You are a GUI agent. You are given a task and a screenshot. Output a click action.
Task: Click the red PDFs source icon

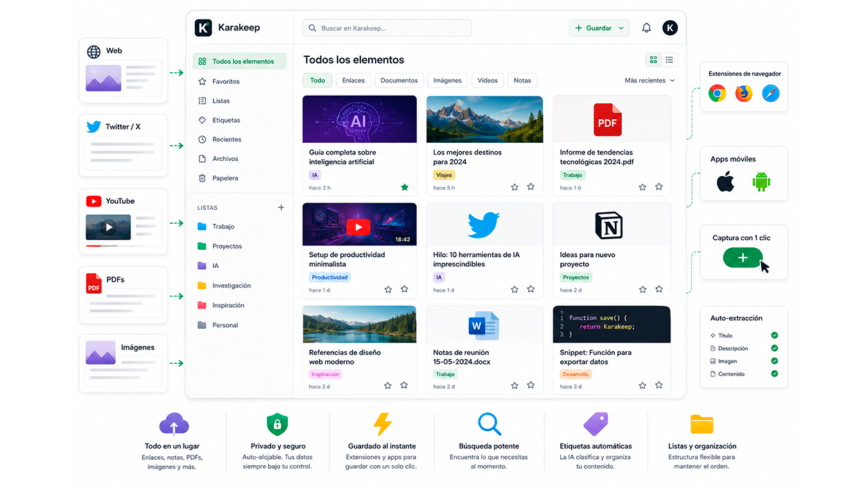94,283
